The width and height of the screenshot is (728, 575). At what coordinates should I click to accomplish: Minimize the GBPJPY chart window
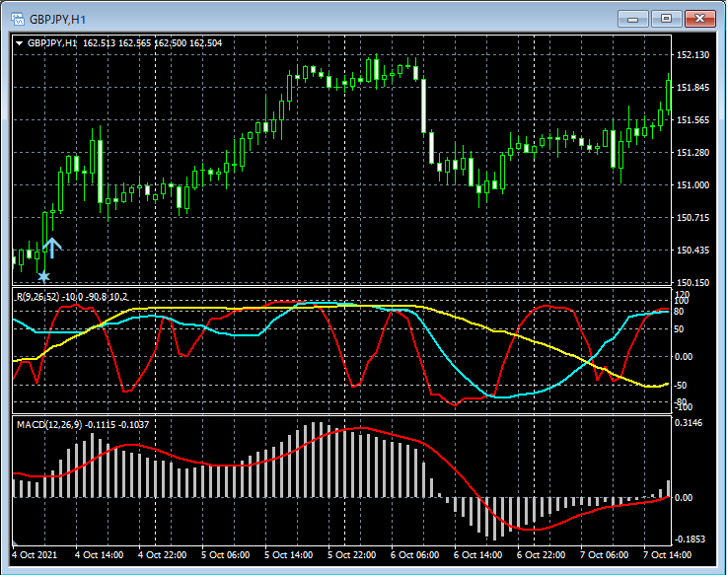631,18
